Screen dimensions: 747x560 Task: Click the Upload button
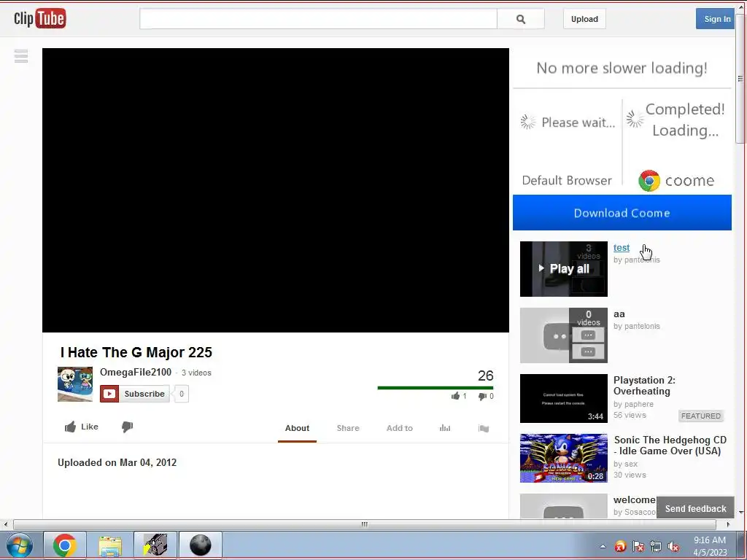tap(584, 19)
